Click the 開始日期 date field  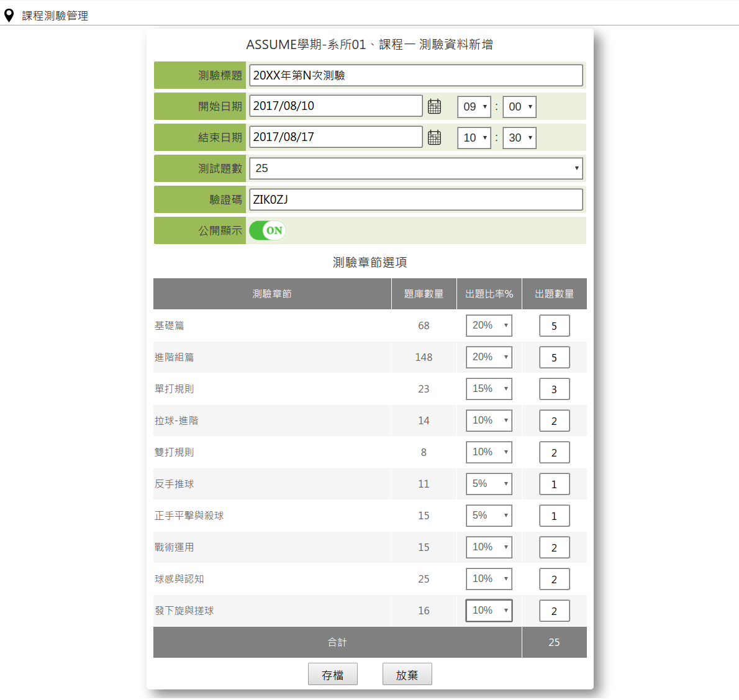pos(335,106)
